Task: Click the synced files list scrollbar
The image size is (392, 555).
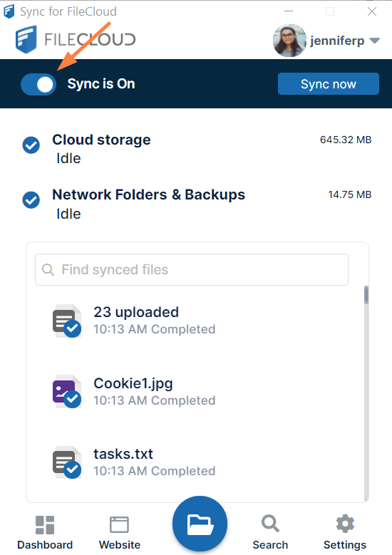Action: point(366,295)
